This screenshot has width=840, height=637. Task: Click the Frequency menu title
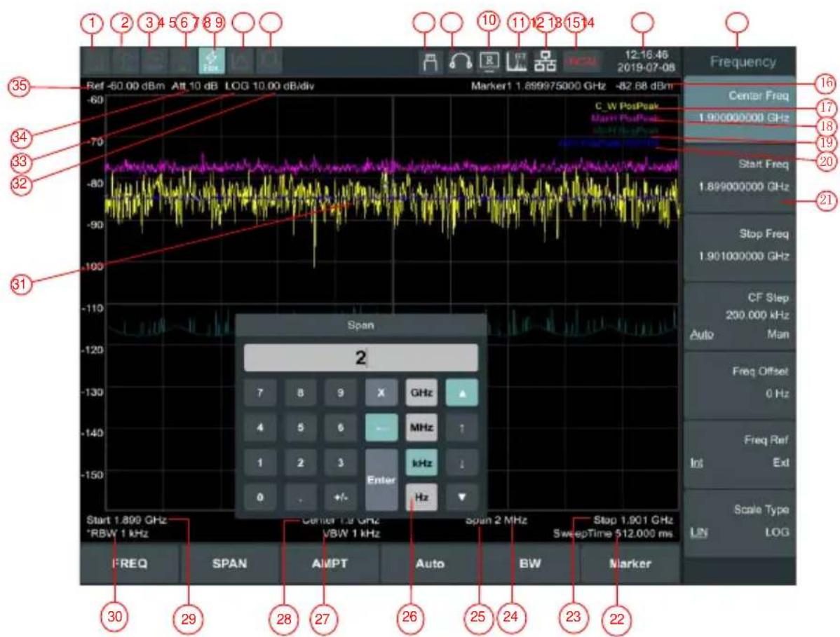(743, 62)
